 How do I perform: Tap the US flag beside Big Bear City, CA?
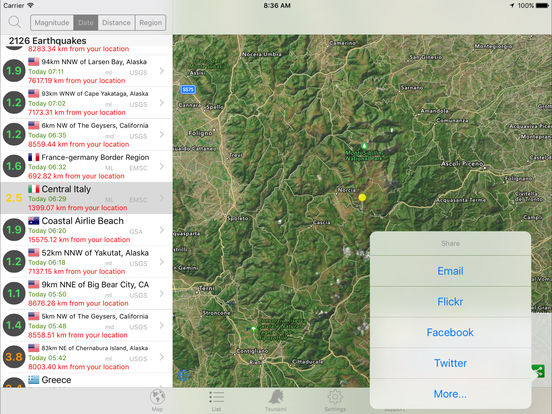pos(33,284)
